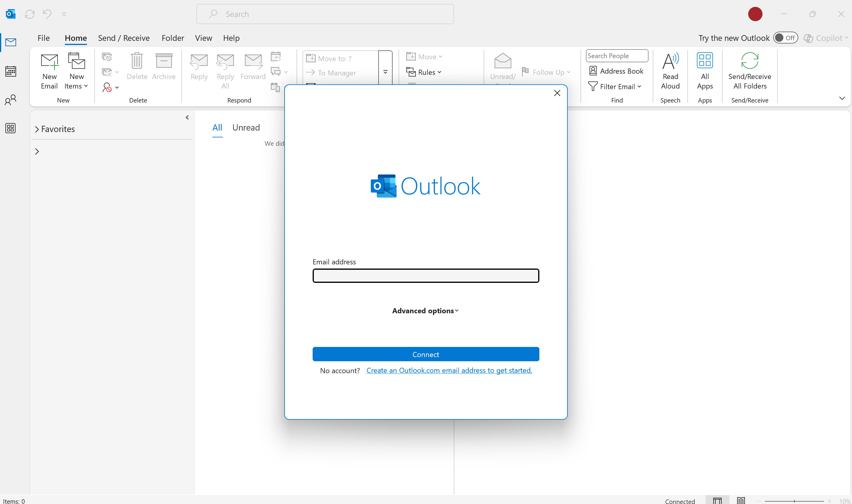This screenshot has width=852, height=504.
Task: Click the Ignore conversation icon
Action: (107, 57)
